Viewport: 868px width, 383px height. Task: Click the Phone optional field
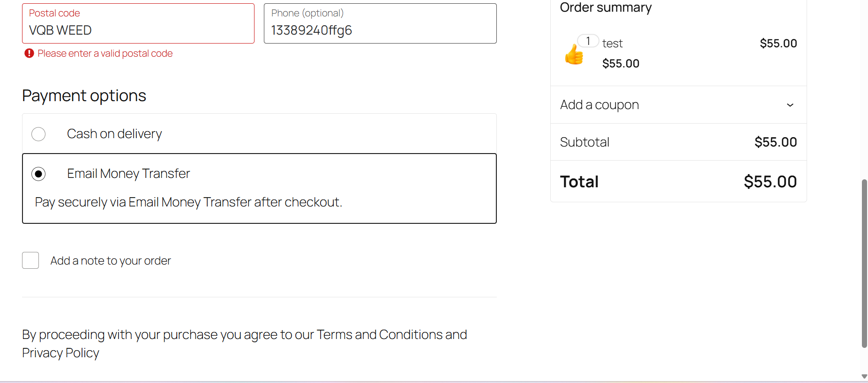[380, 30]
